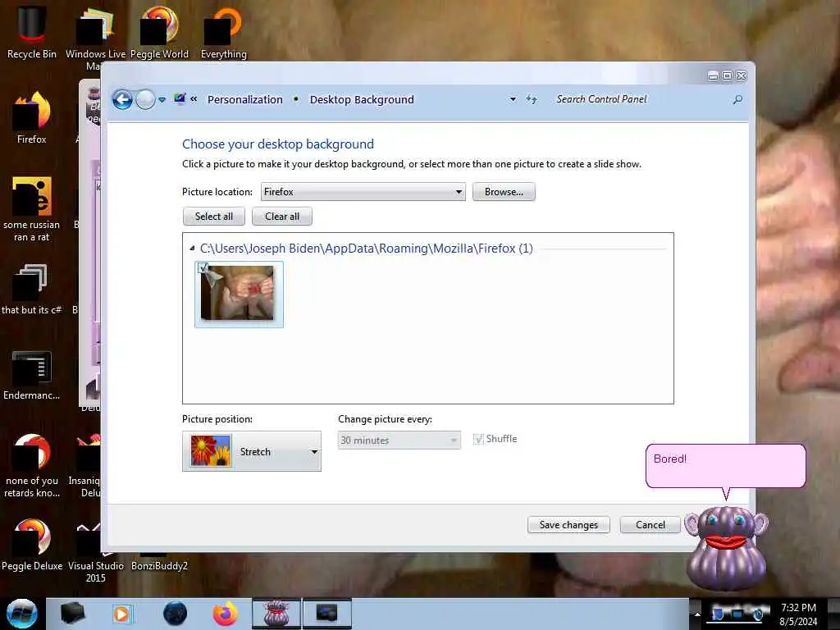Switch to the Bonzi taskbar button

click(276, 614)
